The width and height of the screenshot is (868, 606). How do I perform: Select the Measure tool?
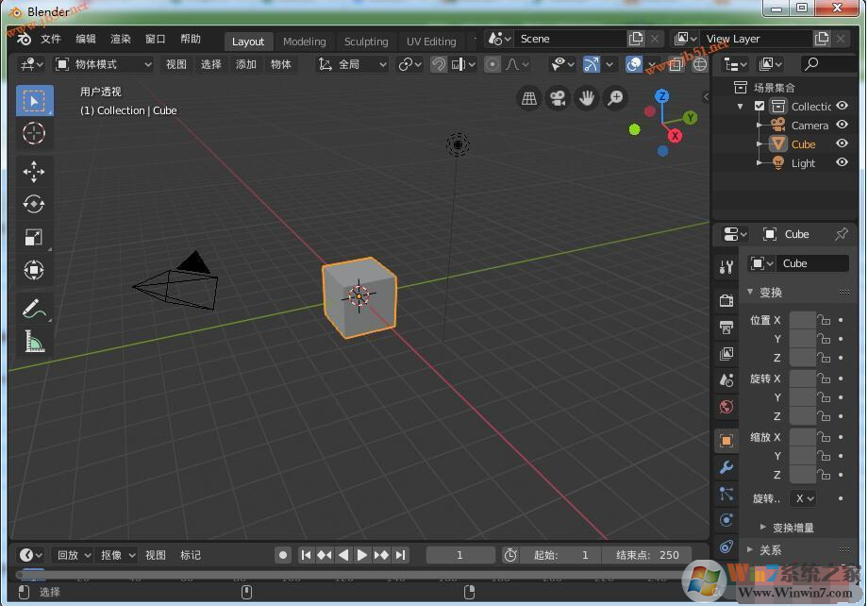pyautogui.click(x=34, y=341)
